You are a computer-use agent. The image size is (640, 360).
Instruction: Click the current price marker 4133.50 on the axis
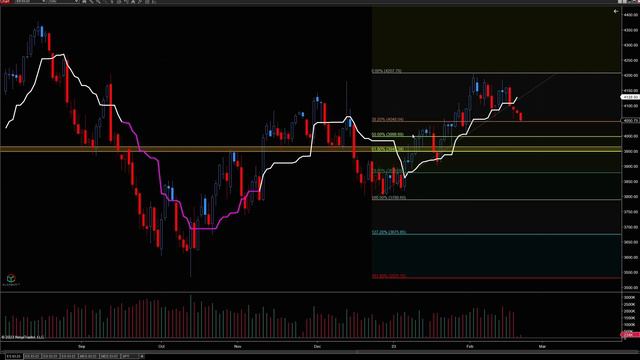pyautogui.click(x=630, y=97)
